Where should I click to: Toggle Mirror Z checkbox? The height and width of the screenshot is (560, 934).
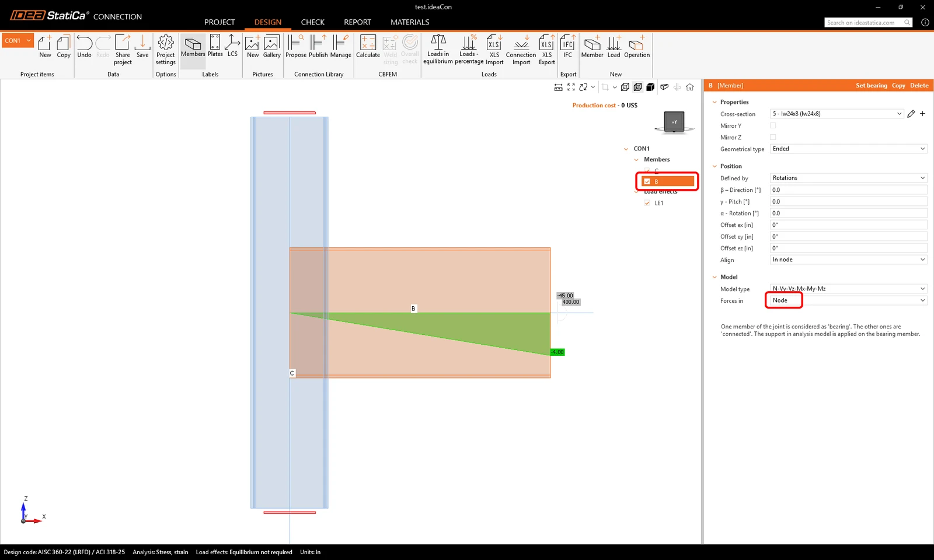[773, 137]
